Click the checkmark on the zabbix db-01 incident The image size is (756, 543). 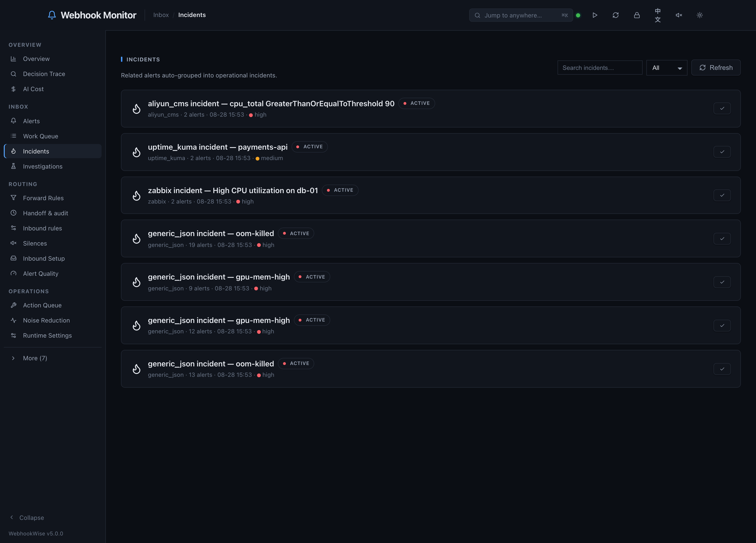click(x=722, y=195)
